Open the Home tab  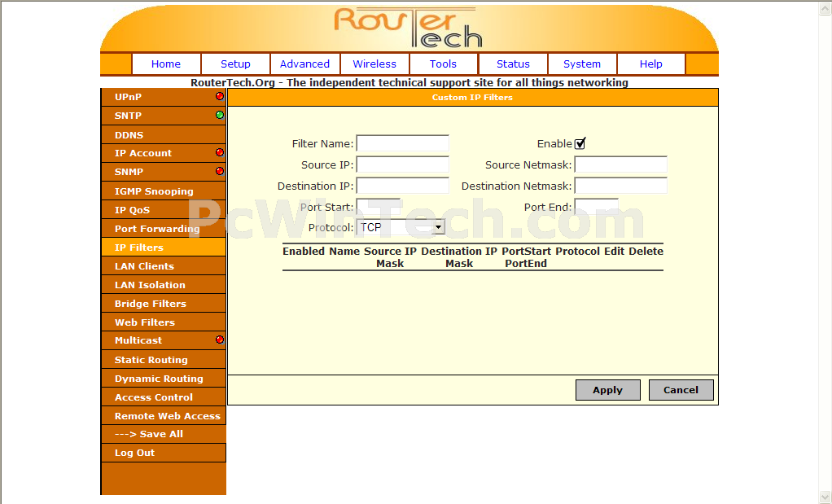(x=166, y=64)
